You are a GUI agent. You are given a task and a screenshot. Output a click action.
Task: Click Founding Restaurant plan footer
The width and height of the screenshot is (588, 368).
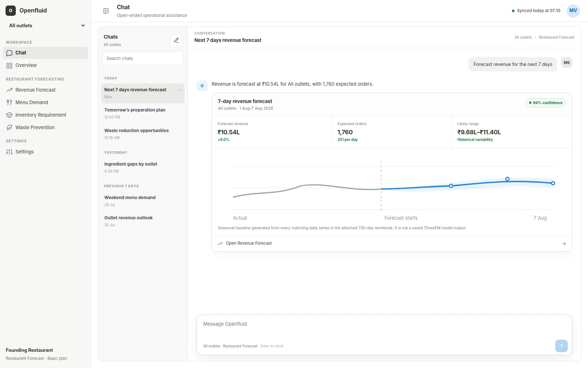[36, 354]
